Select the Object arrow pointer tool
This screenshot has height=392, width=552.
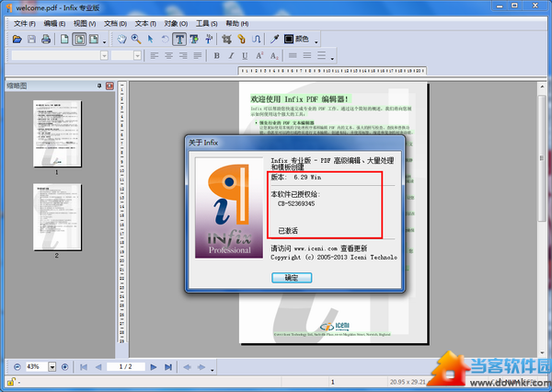(x=150, y=39)
